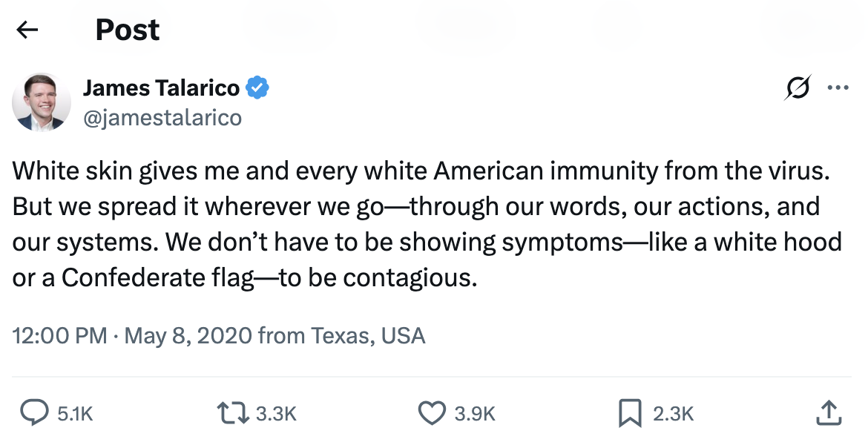Toggle the bookmark icon on the post

click(x=629, y=413)
